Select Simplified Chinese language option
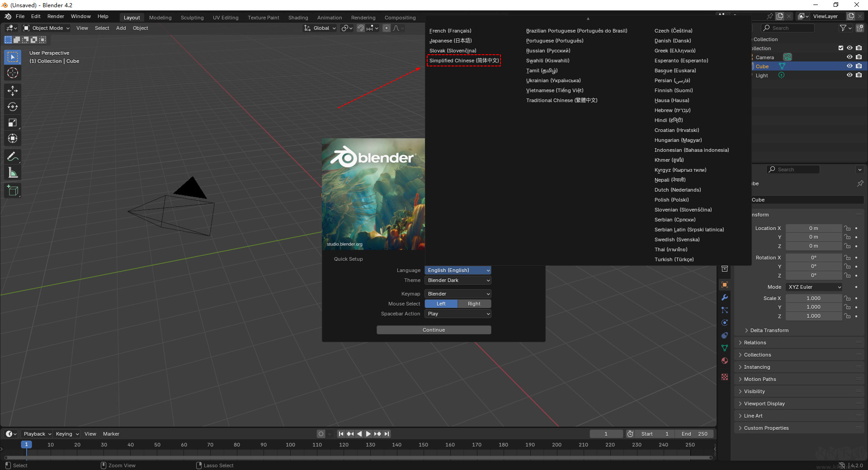868x470 pixels. tap(463, 60)
